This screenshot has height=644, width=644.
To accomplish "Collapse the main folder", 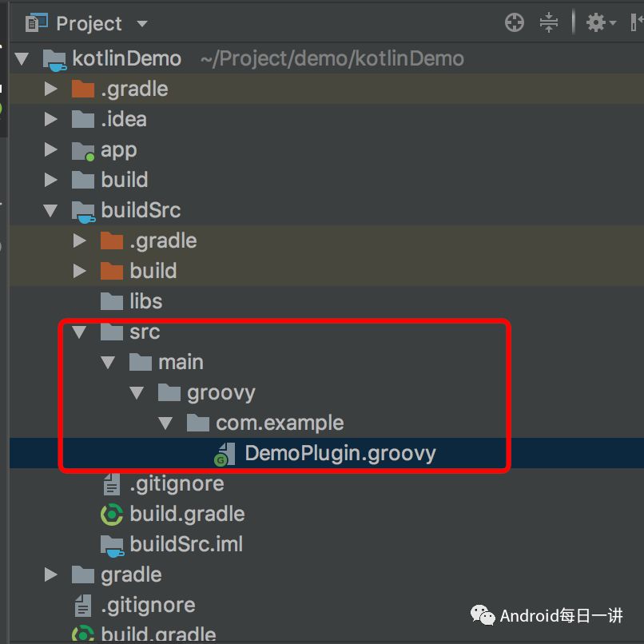I will pos(108,362).
